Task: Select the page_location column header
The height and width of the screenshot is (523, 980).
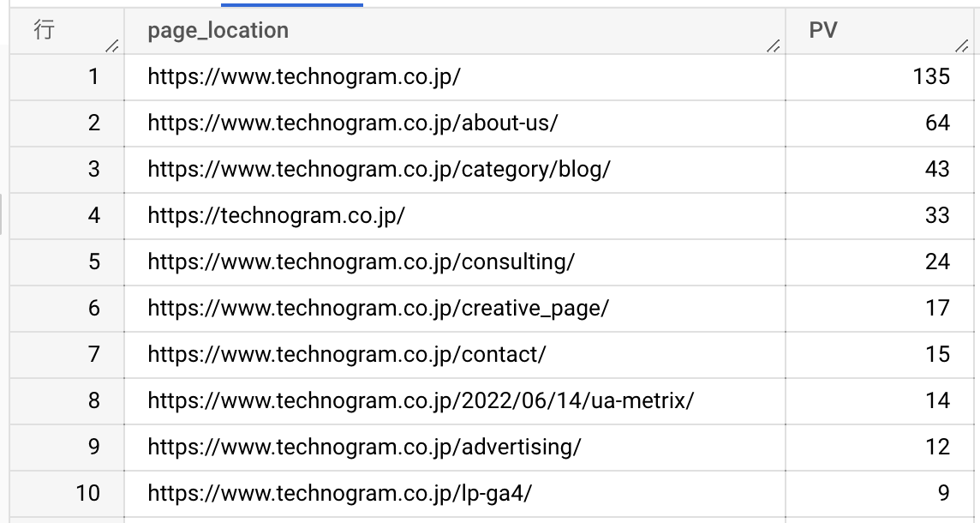Action: 454,31
